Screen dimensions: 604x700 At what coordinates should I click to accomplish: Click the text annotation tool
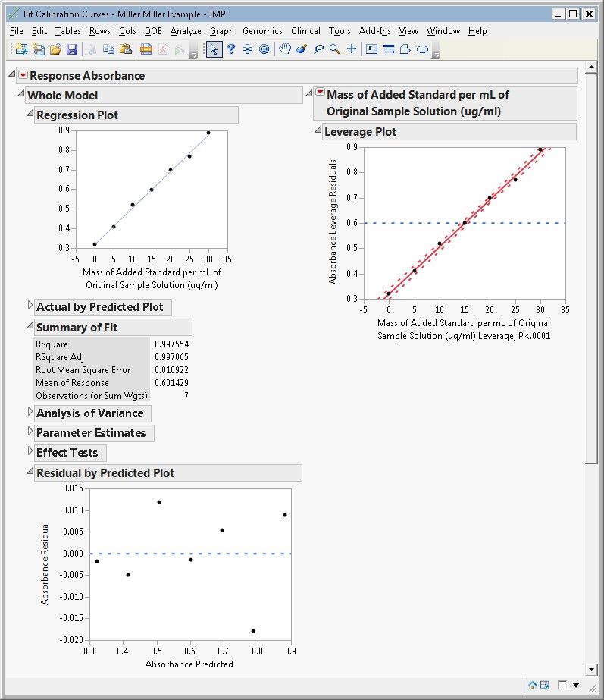(371, 49)
